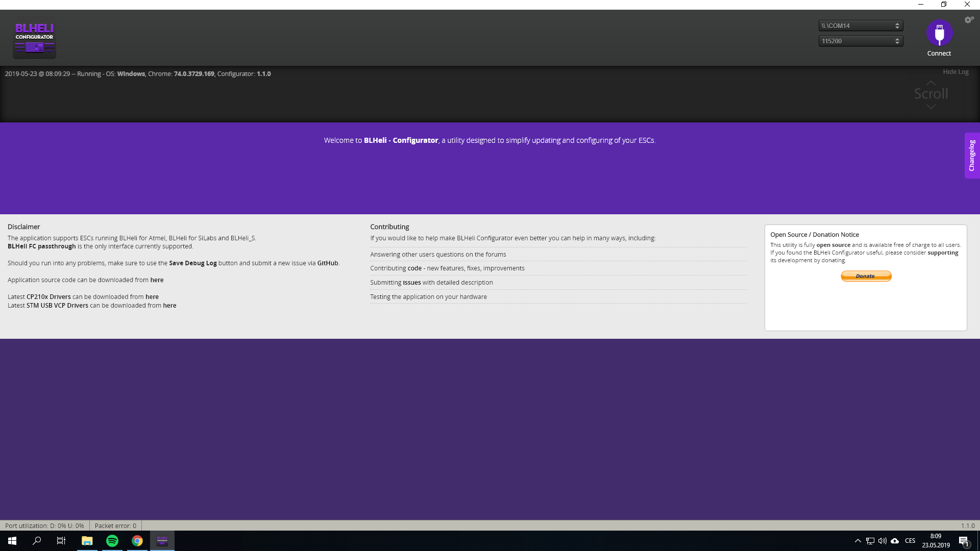The height and width of the screenshot is (551, 980).
Task: Click the USB Connect icon
Action: click(x=939, y=34)
